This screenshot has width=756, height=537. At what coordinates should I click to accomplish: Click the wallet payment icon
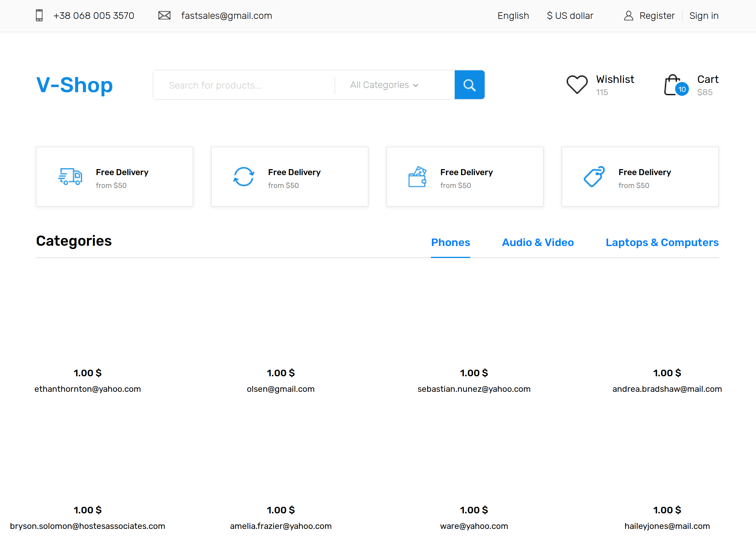point(418,177)
